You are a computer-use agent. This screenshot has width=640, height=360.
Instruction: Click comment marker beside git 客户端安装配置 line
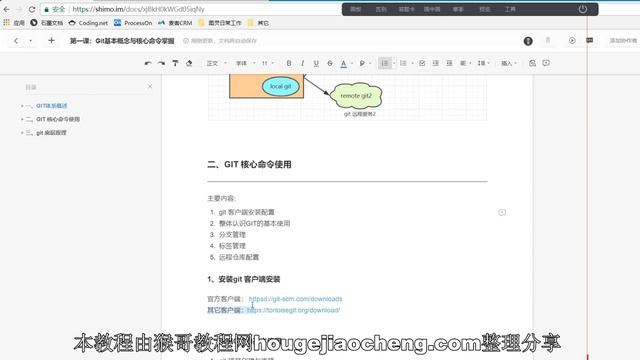(x=502, y=212)
